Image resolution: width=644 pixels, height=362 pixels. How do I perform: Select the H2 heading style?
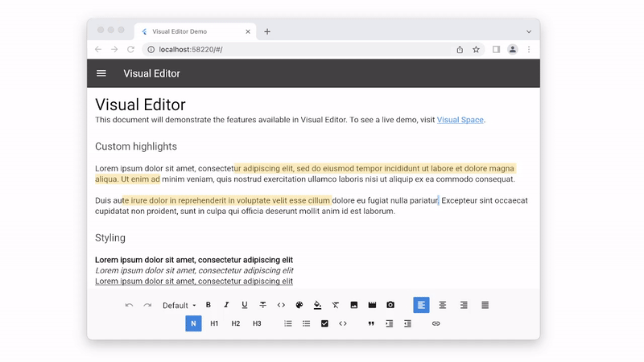click(235, 323)
